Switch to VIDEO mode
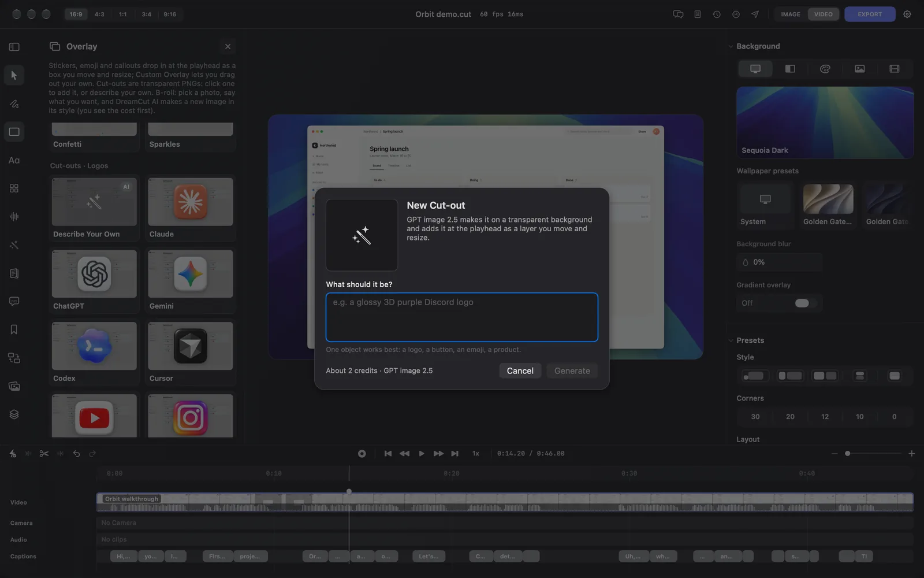The image size is (924, 578). (x=824, y=14)
